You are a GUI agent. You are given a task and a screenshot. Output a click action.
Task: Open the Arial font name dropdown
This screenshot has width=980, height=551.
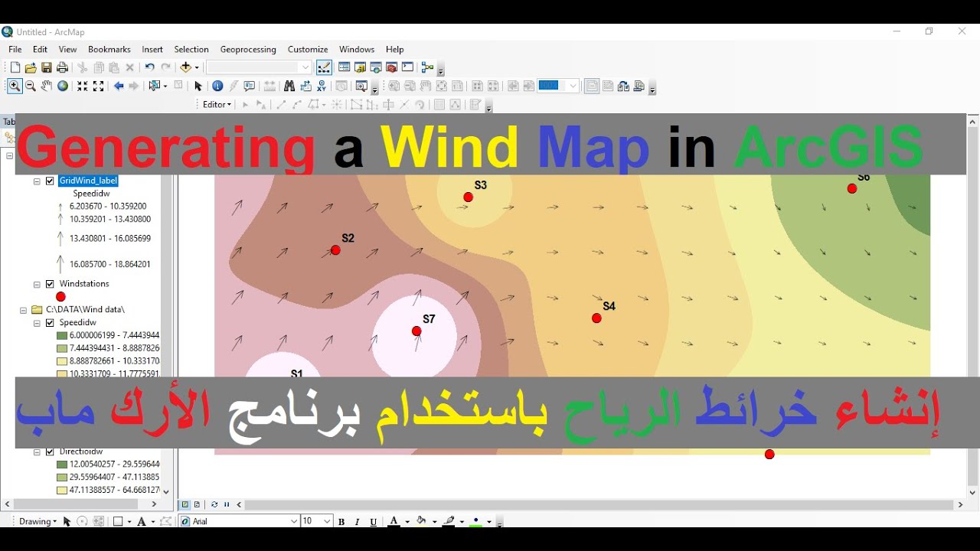click(294, 522)
